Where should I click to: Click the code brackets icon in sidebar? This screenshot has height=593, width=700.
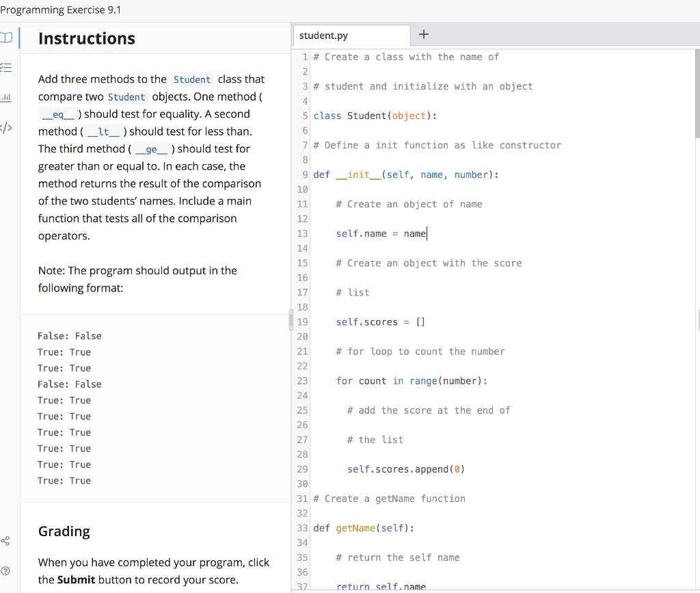point(7,129)
